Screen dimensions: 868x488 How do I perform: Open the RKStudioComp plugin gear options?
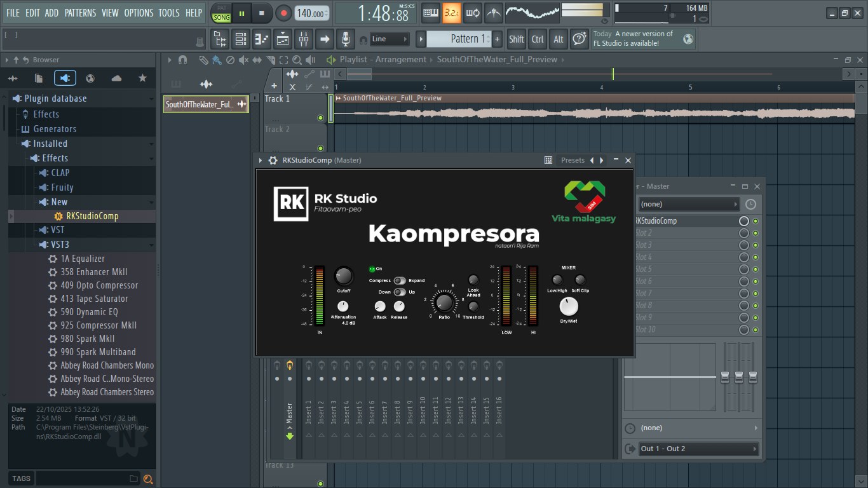point(273,160)
